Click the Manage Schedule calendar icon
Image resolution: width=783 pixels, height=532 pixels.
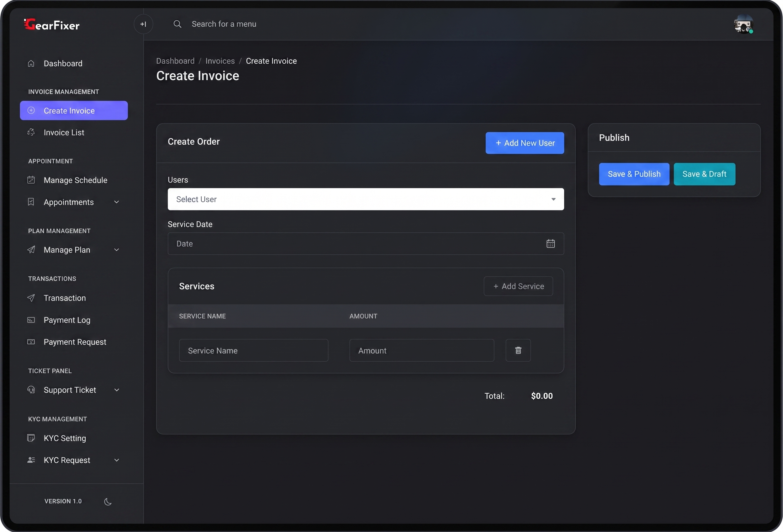pos(31,180)
